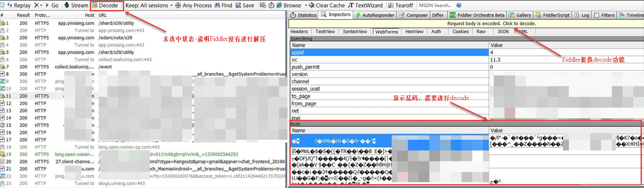Select the HexView inspector tab

tap(414, 31)
